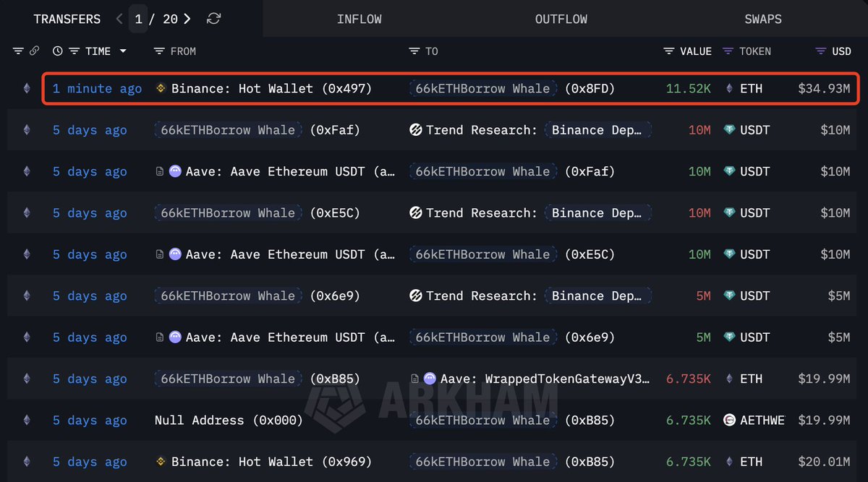The image size is (868, 482).
Task: Open the FROM column filter icon
Action: (x=160, y=51)
